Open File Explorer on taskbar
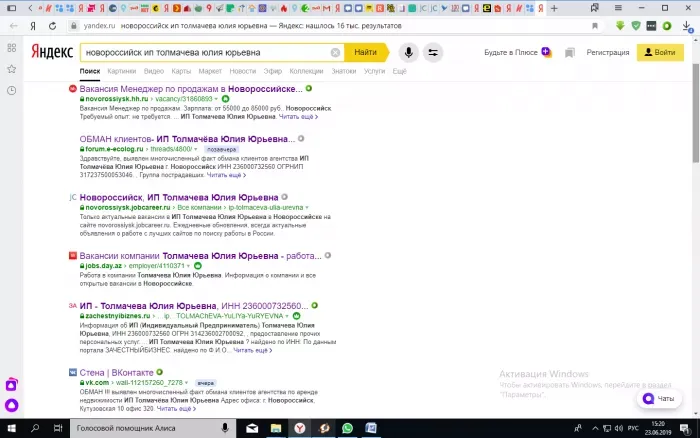Image resolution: width=700 pixels, height=438 pixels. click(276, 428)
